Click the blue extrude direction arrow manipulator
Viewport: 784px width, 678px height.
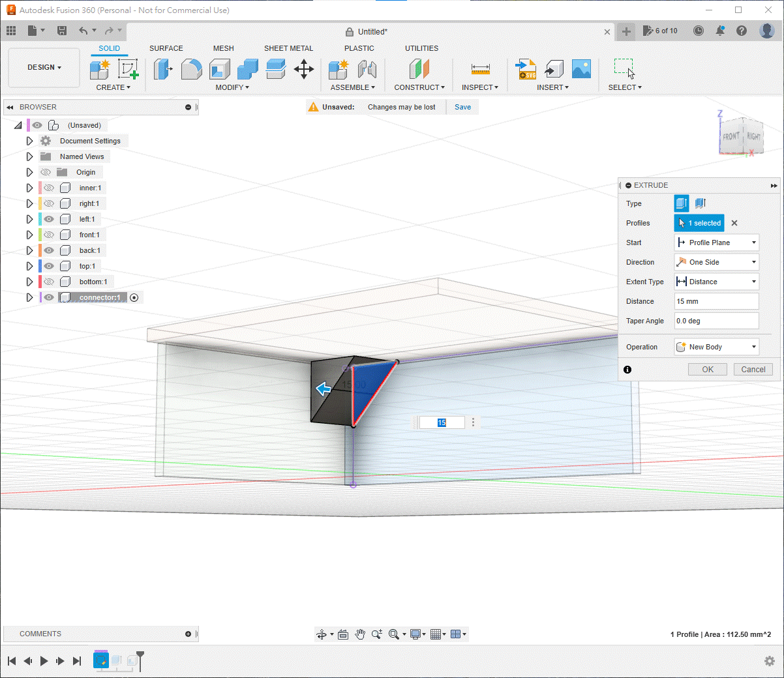(x=324, y=390)
